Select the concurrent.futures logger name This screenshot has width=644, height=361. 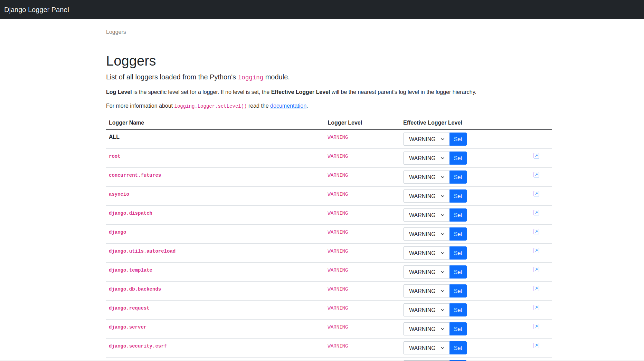pos(135,175)
